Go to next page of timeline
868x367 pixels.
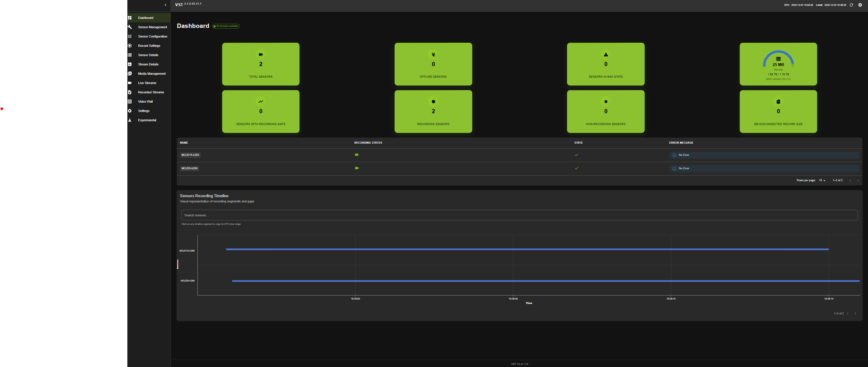[855, 313]
